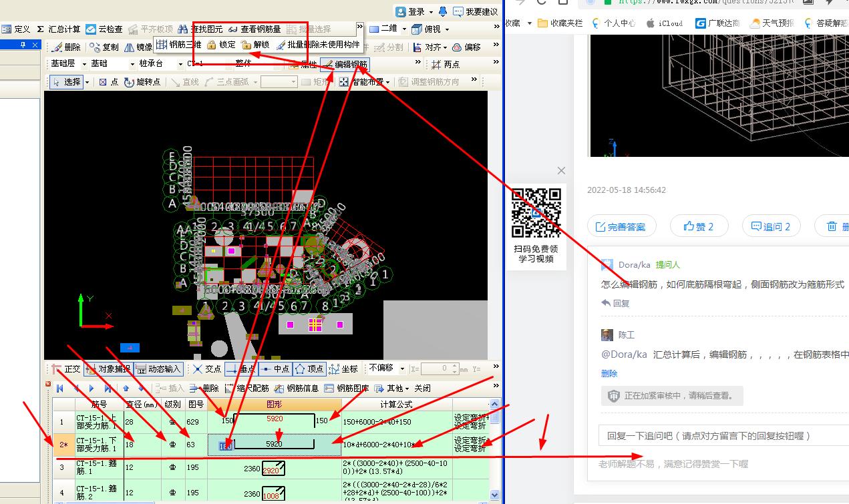Toggle 交点 intersection snap
This screenshot has height=504, width=849.
(207, 369)
